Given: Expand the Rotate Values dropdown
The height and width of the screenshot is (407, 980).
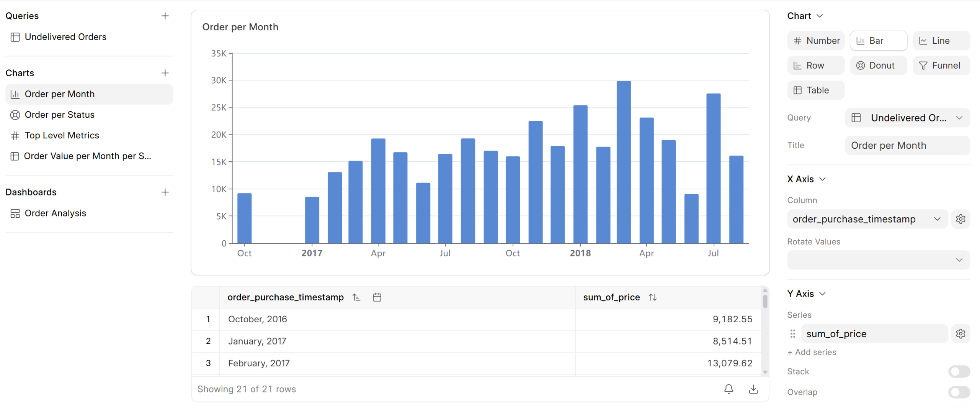Looking at the screenshot, I should click(878, 260).
